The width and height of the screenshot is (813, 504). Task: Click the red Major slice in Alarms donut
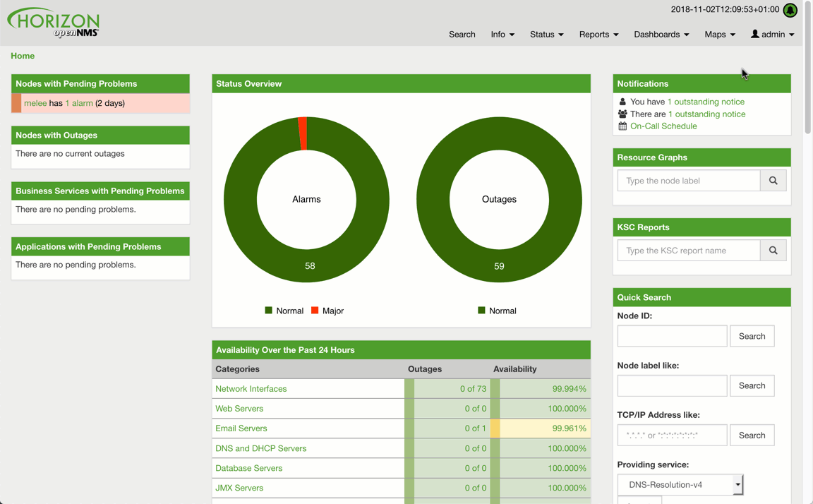(303, 133)
